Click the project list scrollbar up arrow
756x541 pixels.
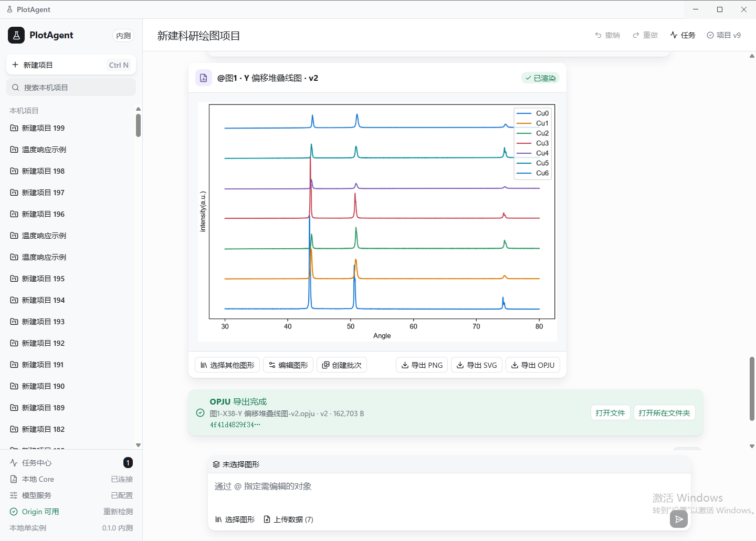point(138,109)
